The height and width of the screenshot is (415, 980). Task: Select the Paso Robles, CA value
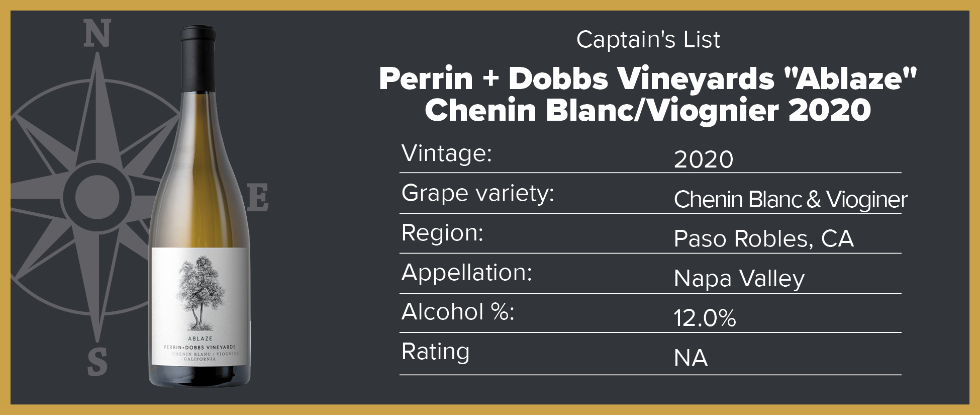pyautogui.click(x=763, y=238)
